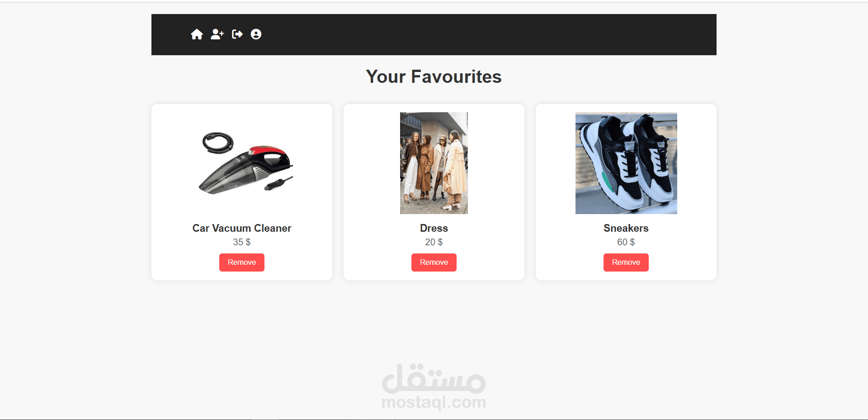Click the 60 $ price text
Screen dimensions: 868x420
(626, 242)
